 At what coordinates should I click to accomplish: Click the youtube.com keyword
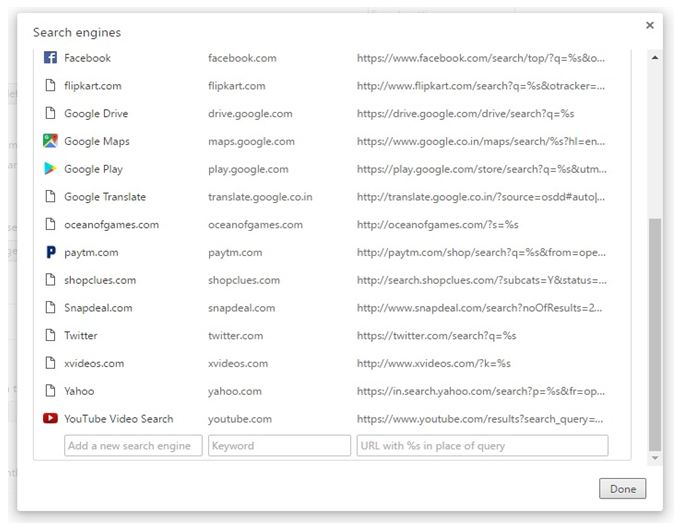click(x=240, y=419)
